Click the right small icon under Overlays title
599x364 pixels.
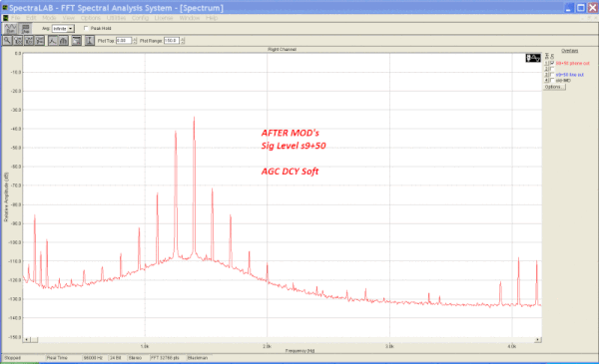click(552, 56)
